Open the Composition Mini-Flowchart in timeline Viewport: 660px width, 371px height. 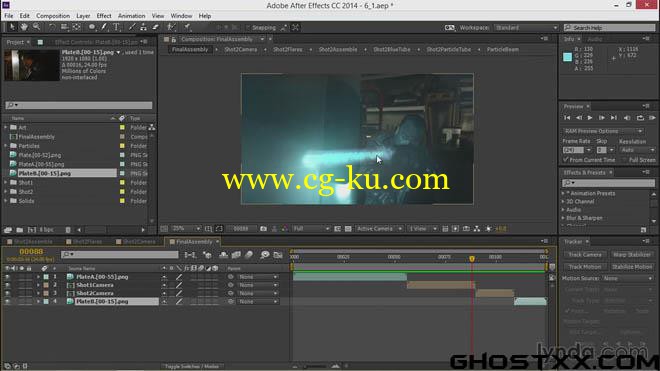190,255
